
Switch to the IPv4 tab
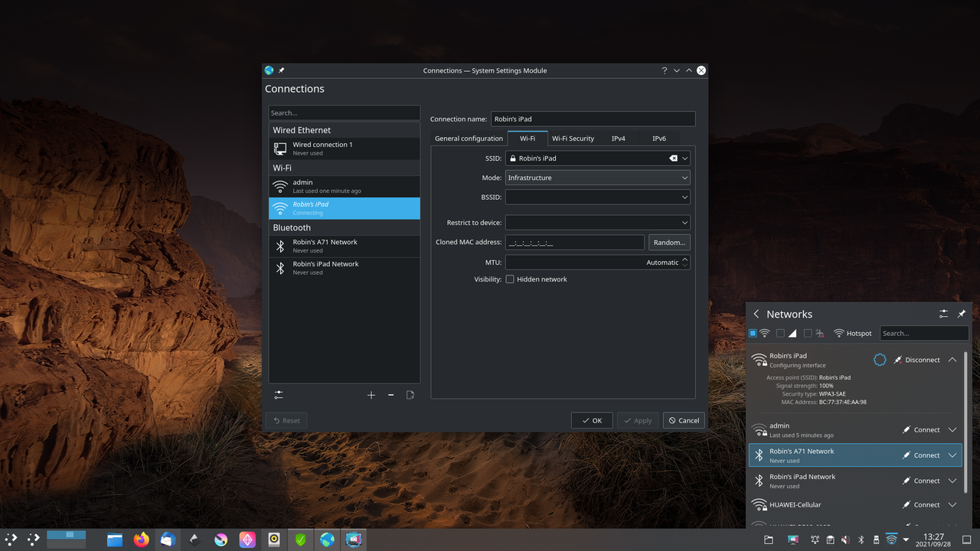pyautogui.click(x=619, y=139)
